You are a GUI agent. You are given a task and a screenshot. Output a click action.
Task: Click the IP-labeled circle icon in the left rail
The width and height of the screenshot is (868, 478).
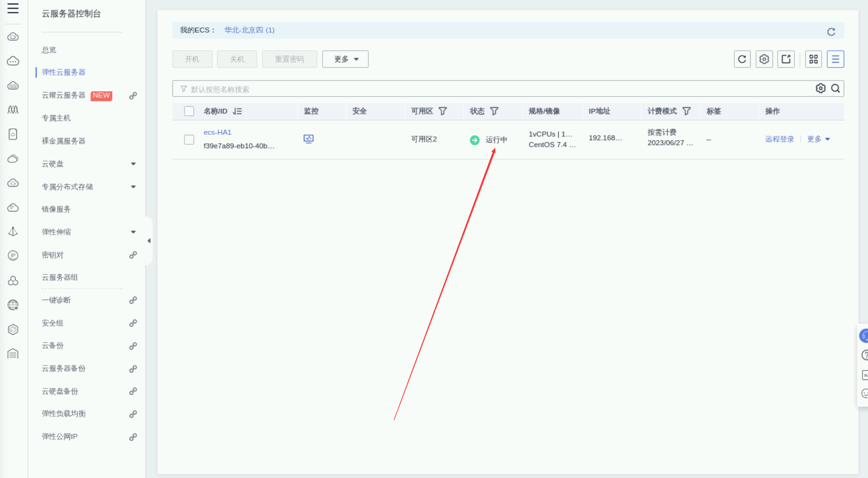(x=13, y=256)
